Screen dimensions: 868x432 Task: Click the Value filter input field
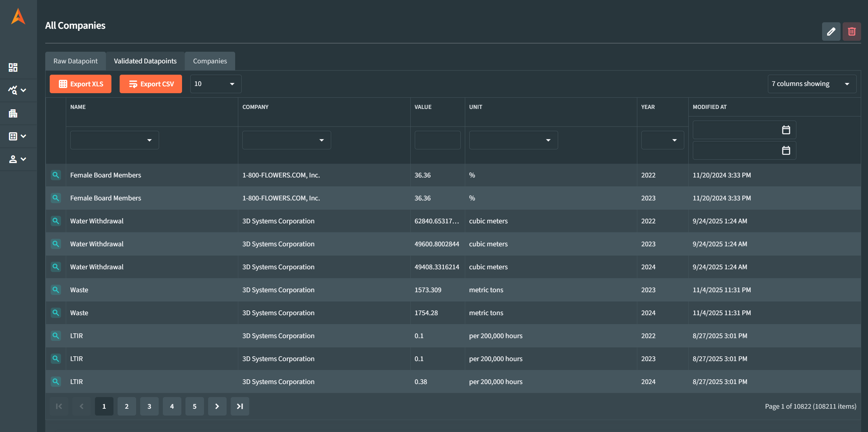click(437, 140)
